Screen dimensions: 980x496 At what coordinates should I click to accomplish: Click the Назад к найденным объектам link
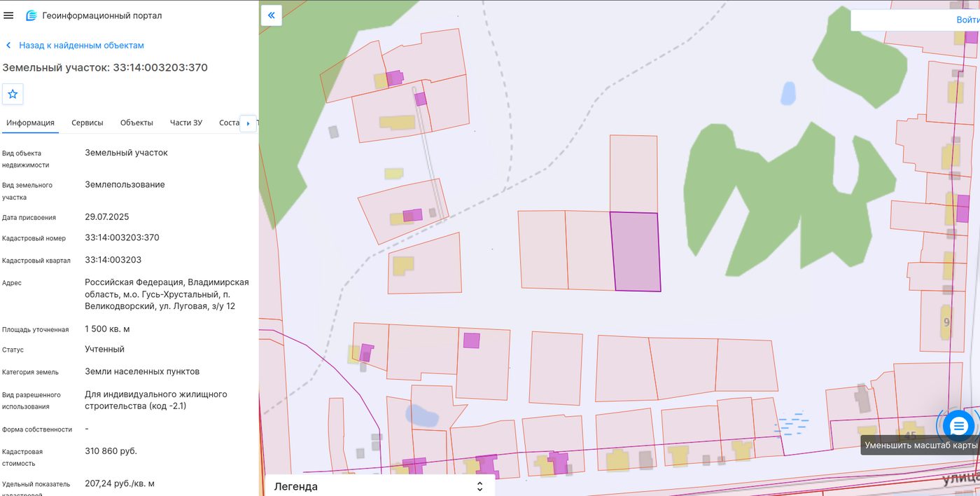pyautogui.click(x=81, y=46)
